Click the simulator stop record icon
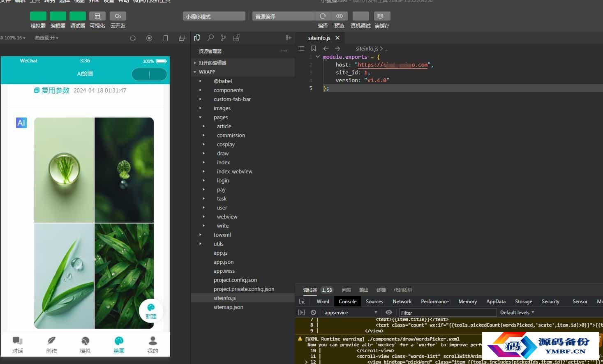 coord(149,38)
